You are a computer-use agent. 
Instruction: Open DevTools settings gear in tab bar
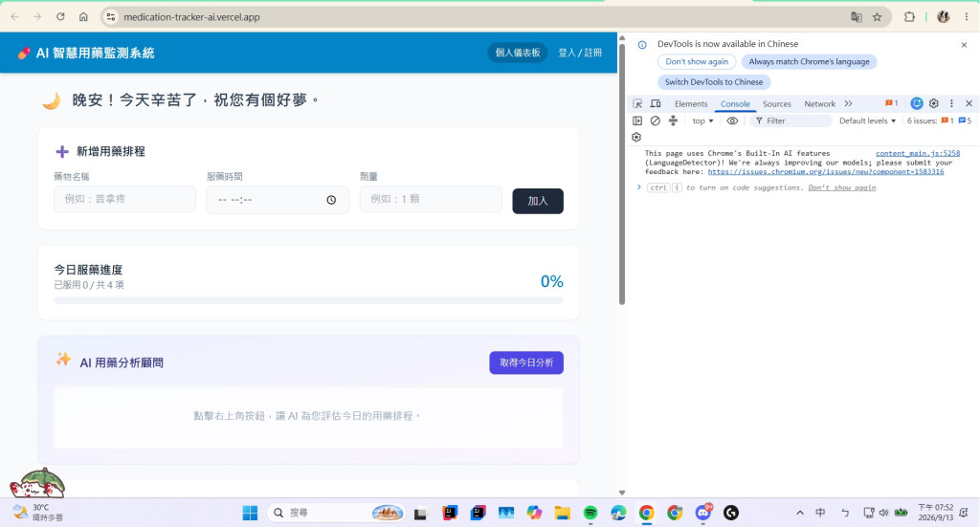tap(934, 103)
